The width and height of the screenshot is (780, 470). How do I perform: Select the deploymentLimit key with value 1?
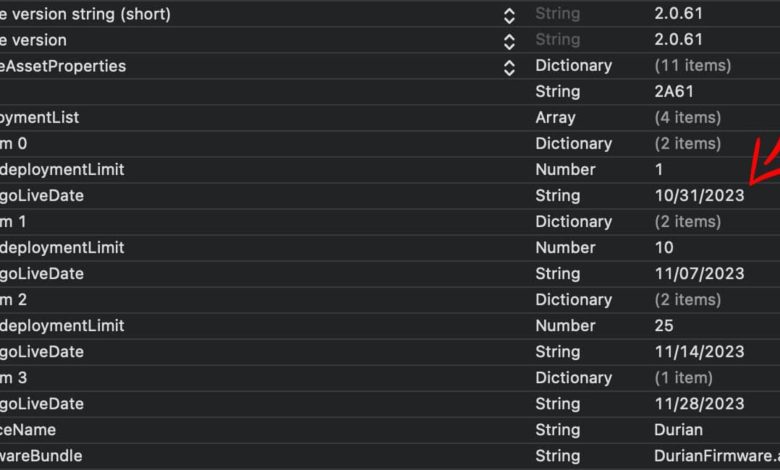click(63, 169)
